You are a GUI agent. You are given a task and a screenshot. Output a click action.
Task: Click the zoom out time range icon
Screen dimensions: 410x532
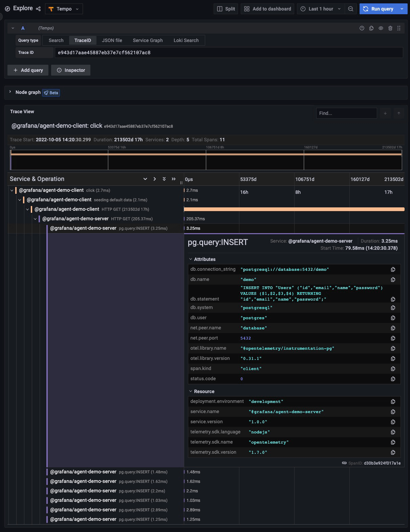coord(351,9)
